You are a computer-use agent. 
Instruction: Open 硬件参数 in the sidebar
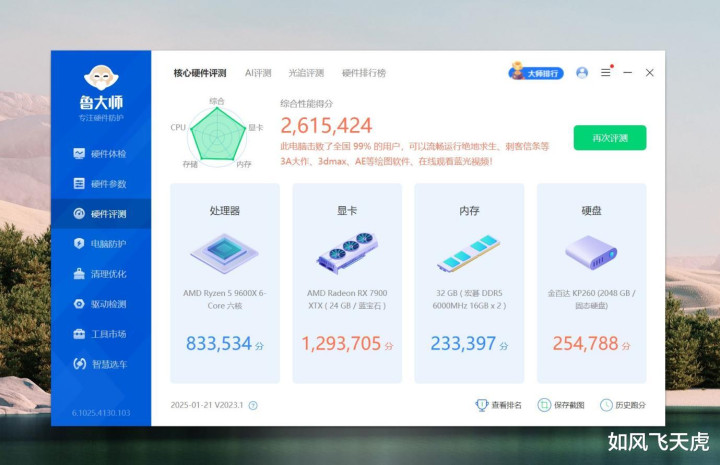(x=101, y=184)
